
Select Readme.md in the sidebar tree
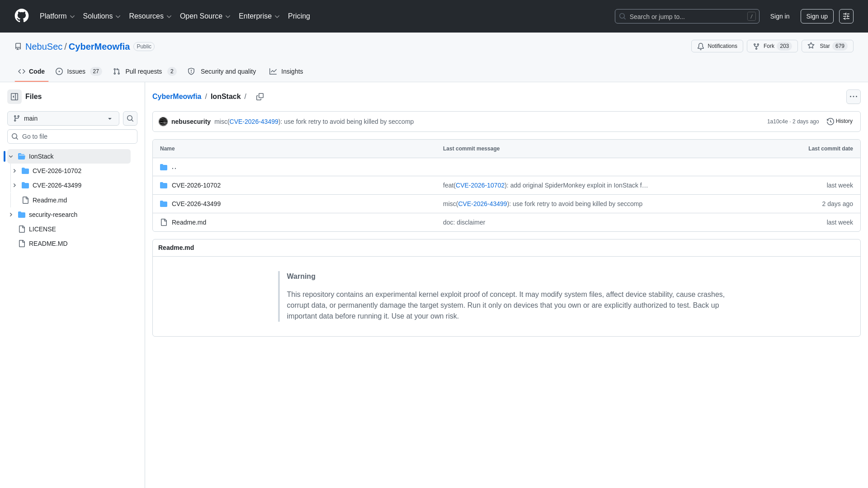pos(50,200)
